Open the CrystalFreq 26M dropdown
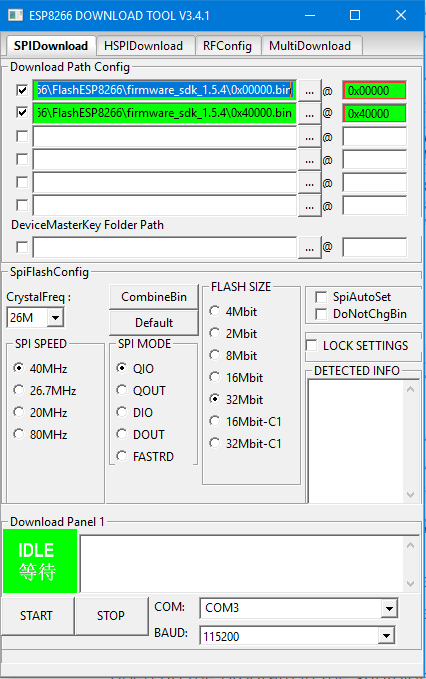The image size is (426, 679). (x=55, y=318)
